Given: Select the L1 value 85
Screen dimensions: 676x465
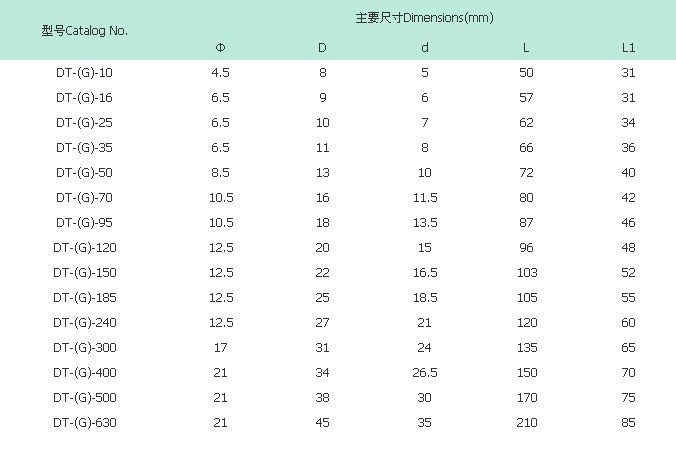Looking at the screenshot, I should point(628,423).
